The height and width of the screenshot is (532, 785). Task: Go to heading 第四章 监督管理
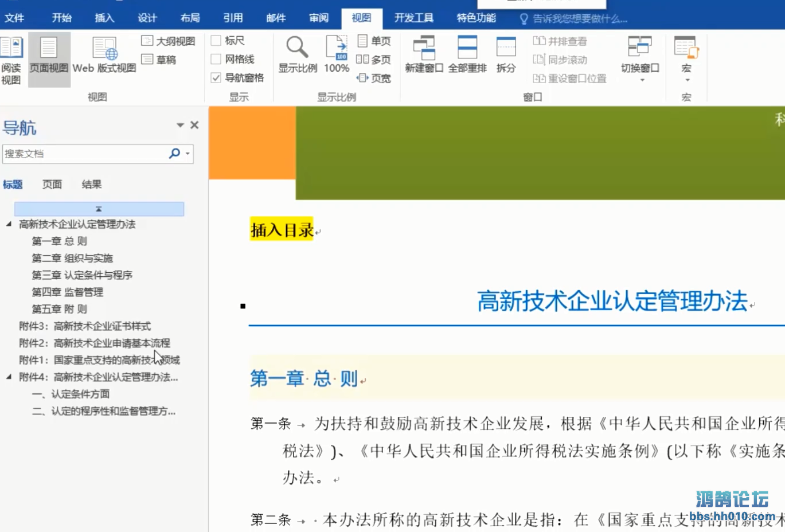68,292
